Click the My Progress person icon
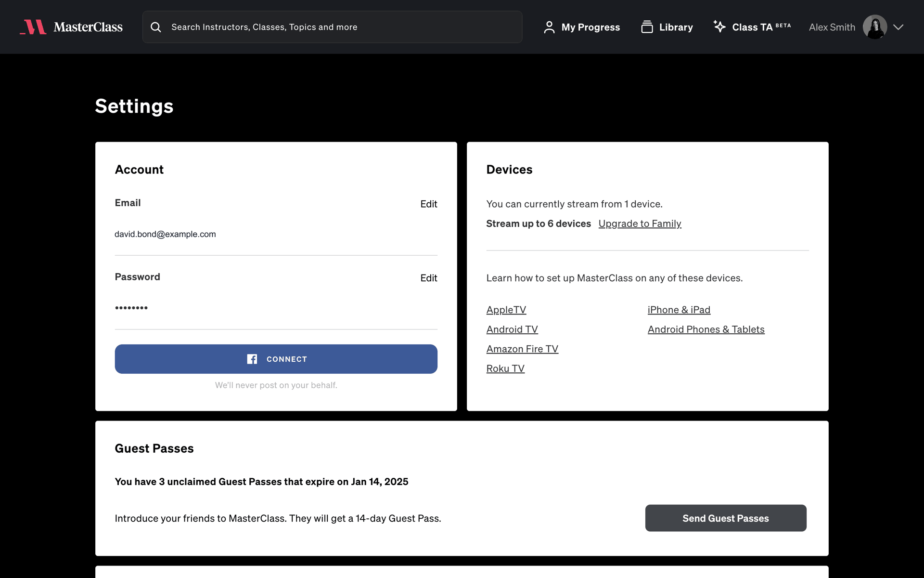The width and height of the screenshot is (924, 578). (x=549, y=27)
